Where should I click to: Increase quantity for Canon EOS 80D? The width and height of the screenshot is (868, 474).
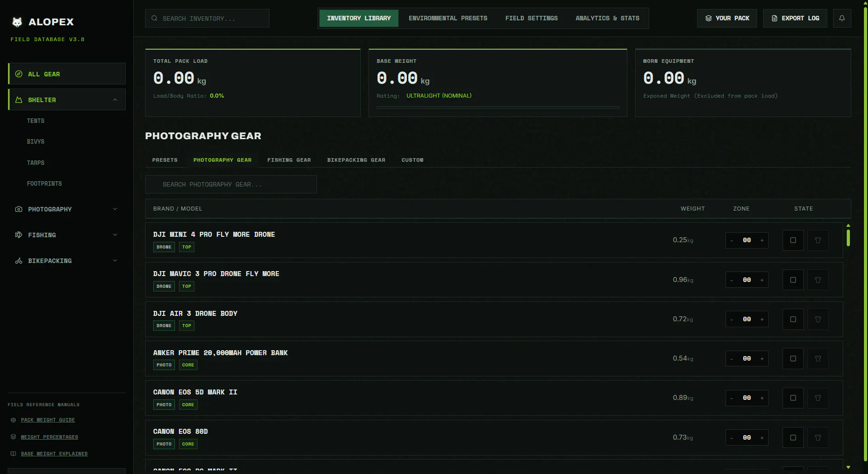(762, 438)
